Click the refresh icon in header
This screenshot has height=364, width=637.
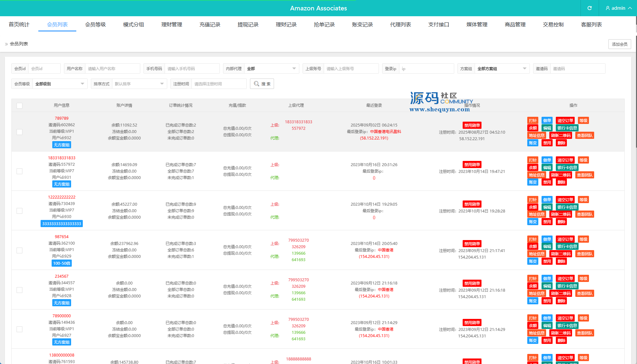[x=590, y=8]
